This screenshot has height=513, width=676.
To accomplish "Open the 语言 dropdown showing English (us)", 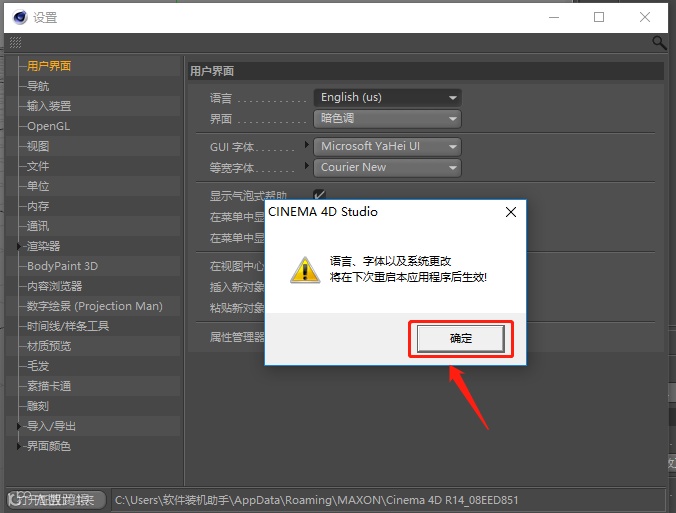I will click(388, 97).
